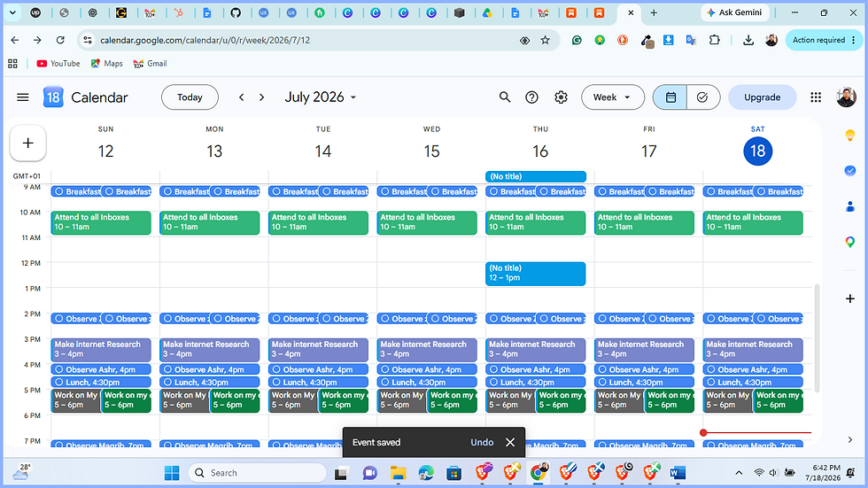Image resolution: width=868 pixels, height=488 pixels.
Task: Open Windows Start menu
Action: (x=172, y=473)
